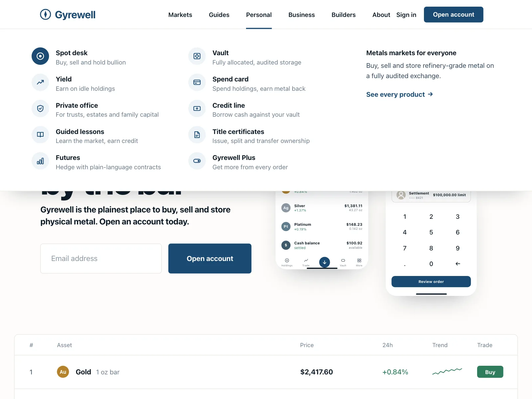
Task: Click the Gold price $2,417.60
Action: point(317,372)
